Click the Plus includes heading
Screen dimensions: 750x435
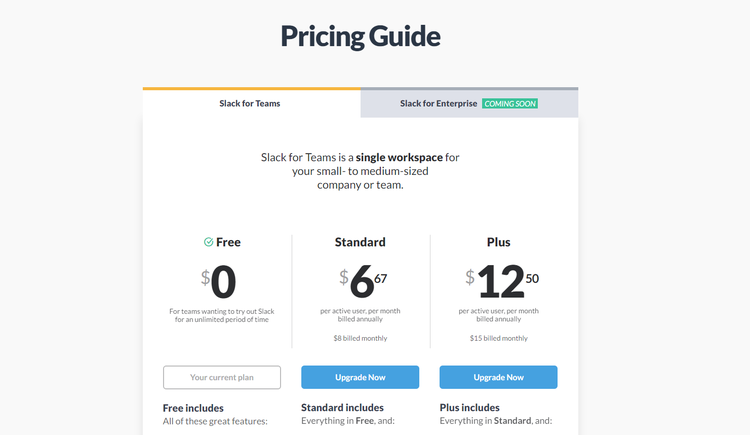pyautogui.click(x=470, y=408)
